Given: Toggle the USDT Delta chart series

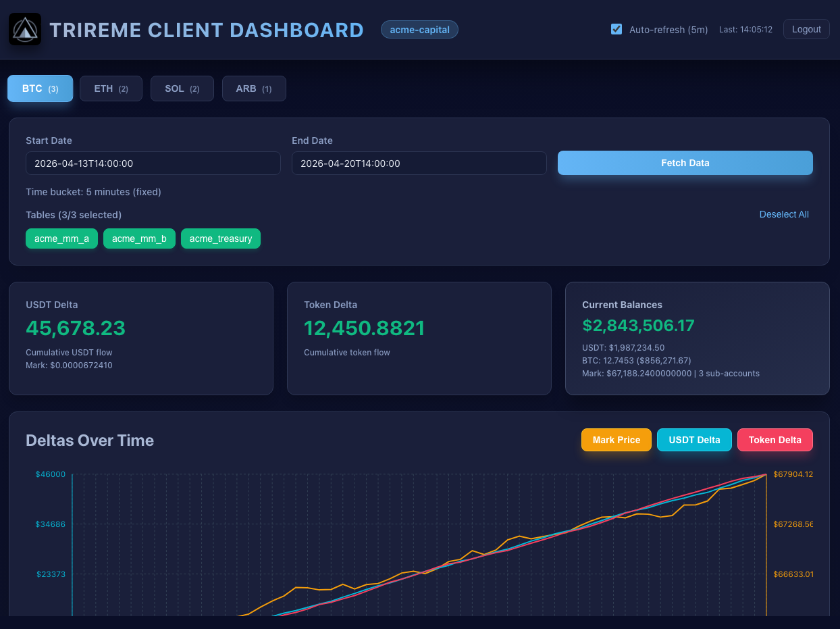Looking at the screenshot, I should tap(694, 440).
